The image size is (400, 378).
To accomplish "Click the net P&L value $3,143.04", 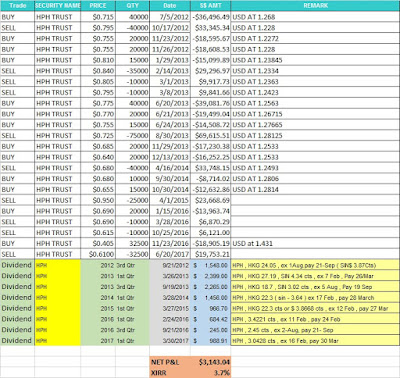I will (x=210, y=362).
